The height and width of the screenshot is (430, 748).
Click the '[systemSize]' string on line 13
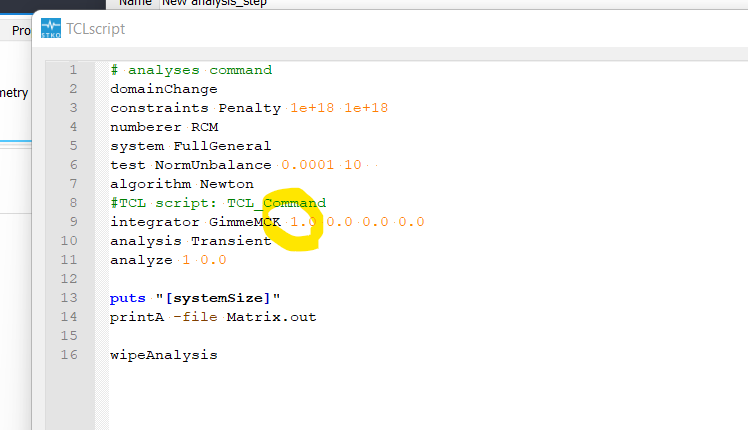click(x=218, y=298)
